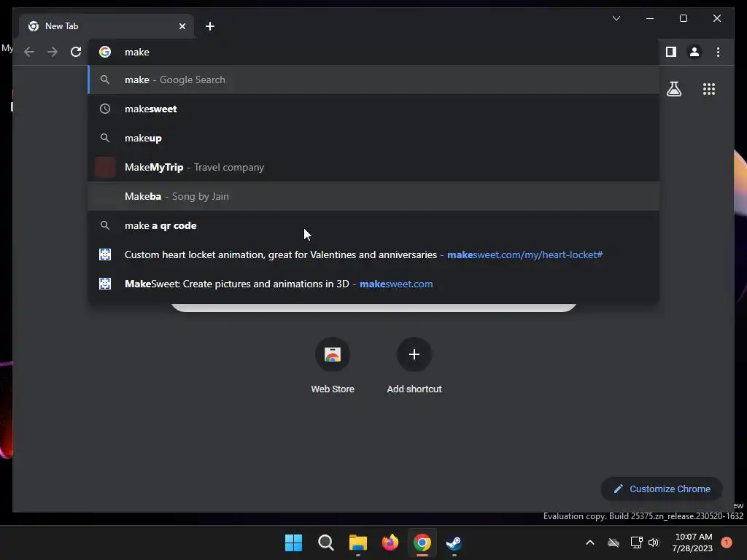Click the clock icon beside makesweet
747x560 pixels.
point(105,109)
